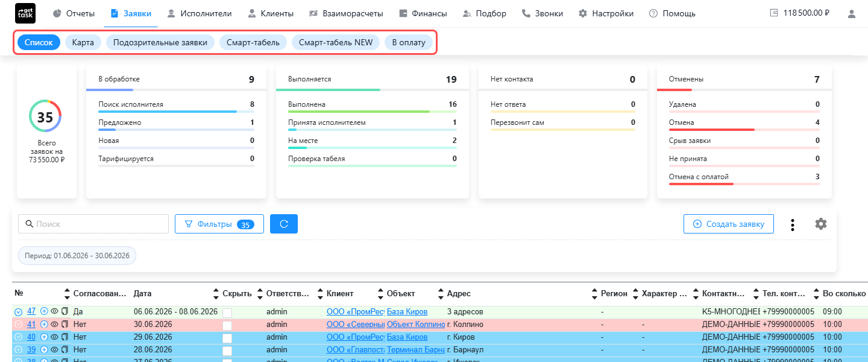This screenshot has height=362, width=868.
Task: Click the GetTask logo icon
Action: [25, 13]
